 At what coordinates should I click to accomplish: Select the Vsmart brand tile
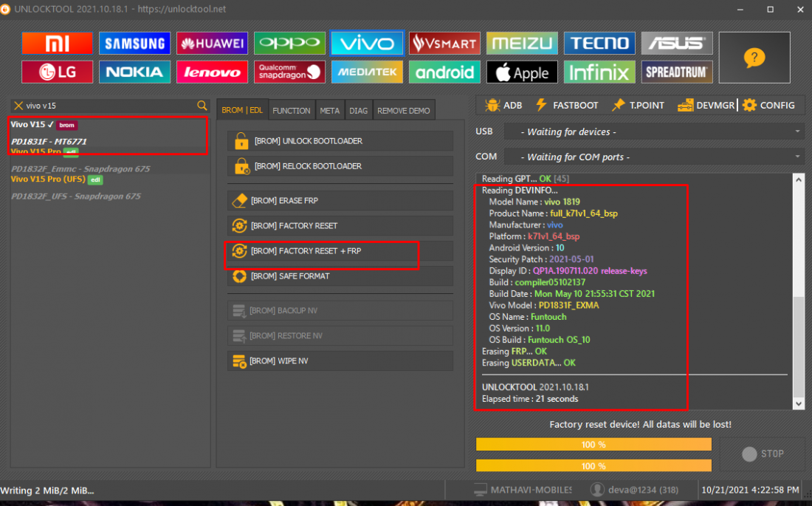444,44
